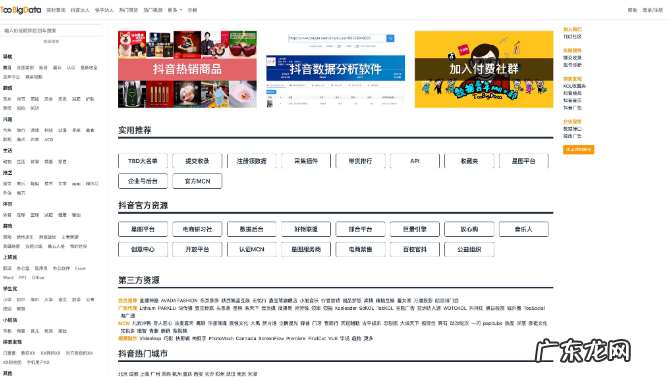Open the ScreenFlow link
The width and height of the screenshot is (669, 380).
pyautogui.click(x=271, y=338)
